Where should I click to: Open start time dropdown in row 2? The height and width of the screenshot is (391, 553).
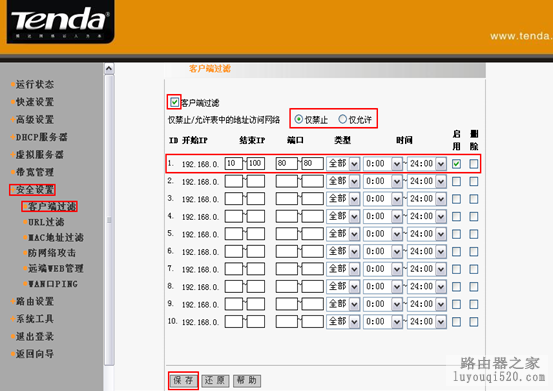(383, 181)
